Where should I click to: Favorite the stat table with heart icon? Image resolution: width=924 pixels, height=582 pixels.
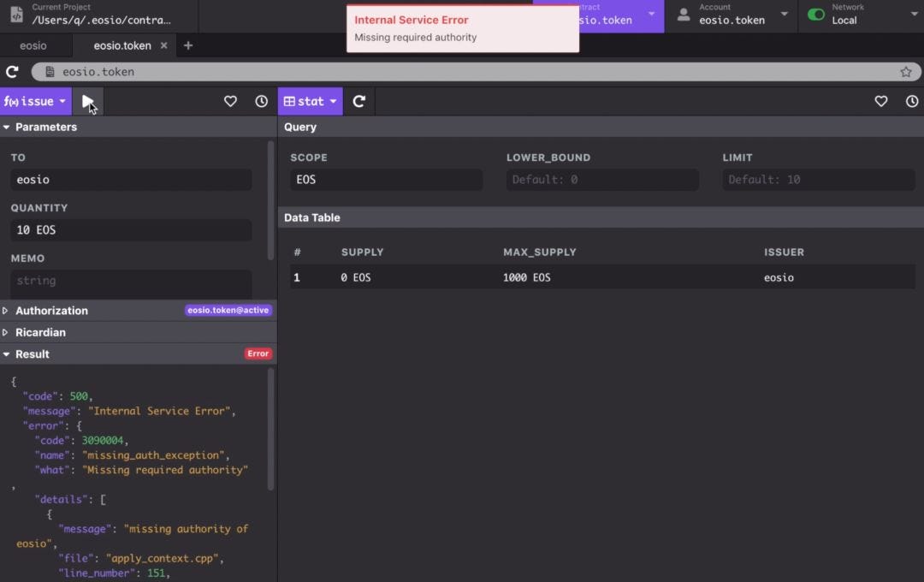881,102
